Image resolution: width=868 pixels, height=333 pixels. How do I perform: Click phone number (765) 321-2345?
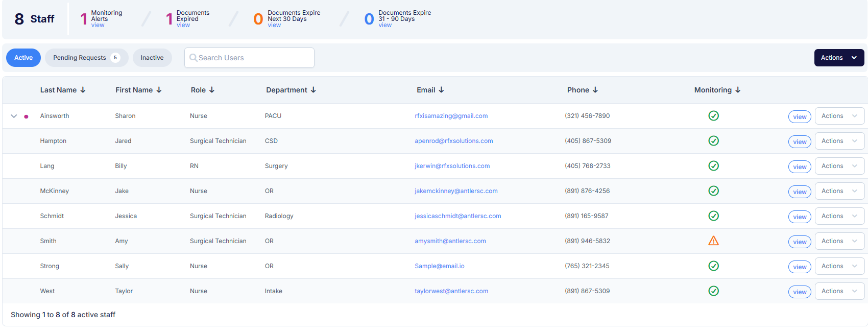pos(587,266)
